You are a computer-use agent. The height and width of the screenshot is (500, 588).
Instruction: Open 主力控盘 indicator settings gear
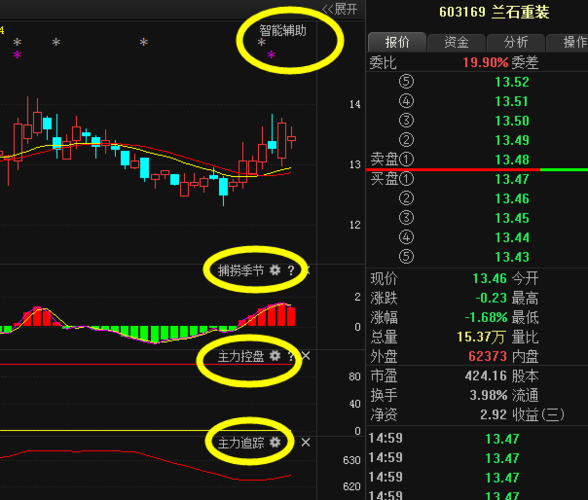click(x=275, y=356)
